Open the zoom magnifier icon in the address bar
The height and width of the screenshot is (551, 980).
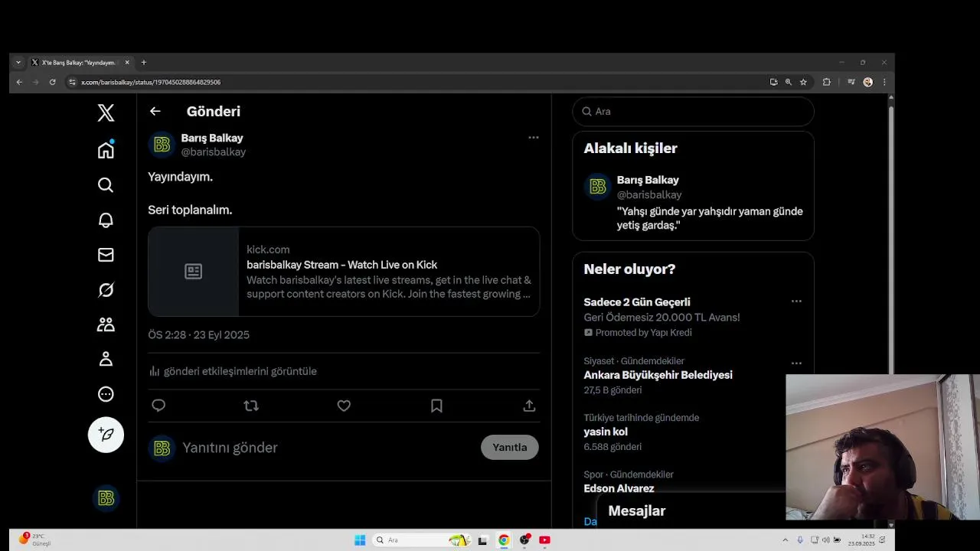(x=788, y=82)
